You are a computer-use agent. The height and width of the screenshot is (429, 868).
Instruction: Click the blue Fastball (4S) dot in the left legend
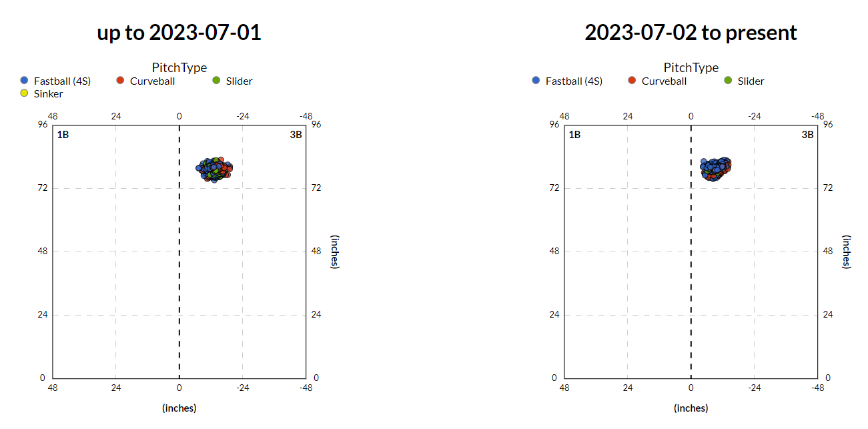(25, 81)
